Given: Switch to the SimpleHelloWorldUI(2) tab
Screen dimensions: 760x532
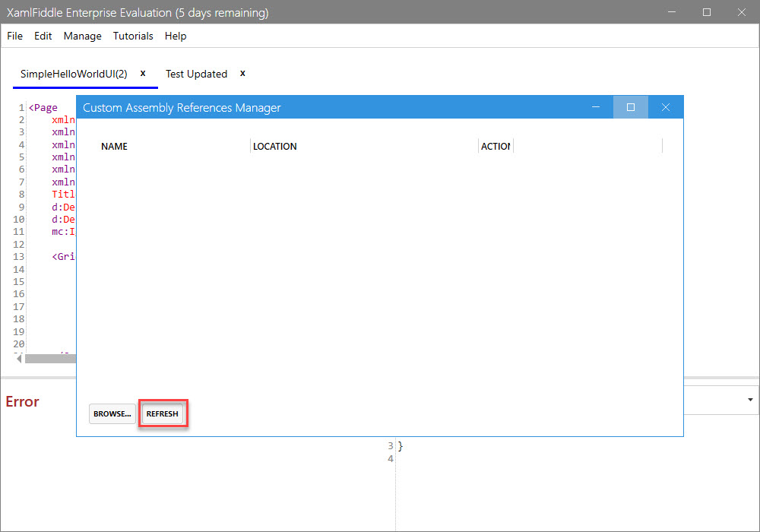Looking at the screenshot, I should [74, 74].
